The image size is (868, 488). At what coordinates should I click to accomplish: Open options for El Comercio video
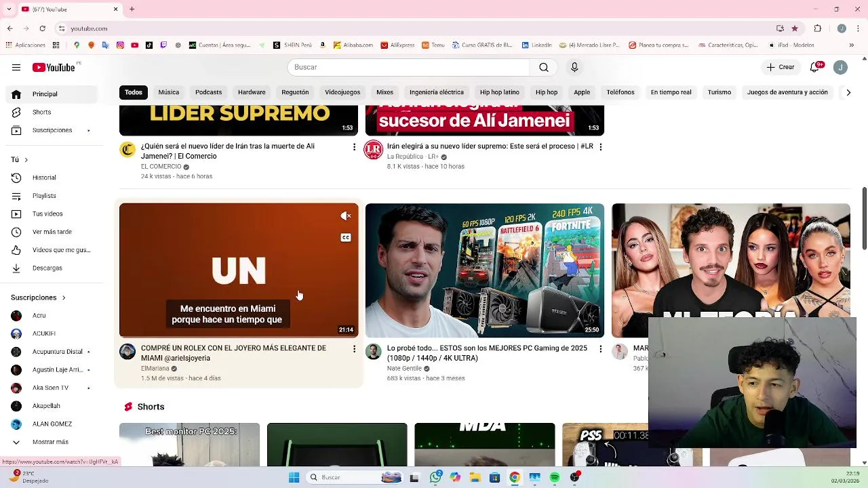354,146
